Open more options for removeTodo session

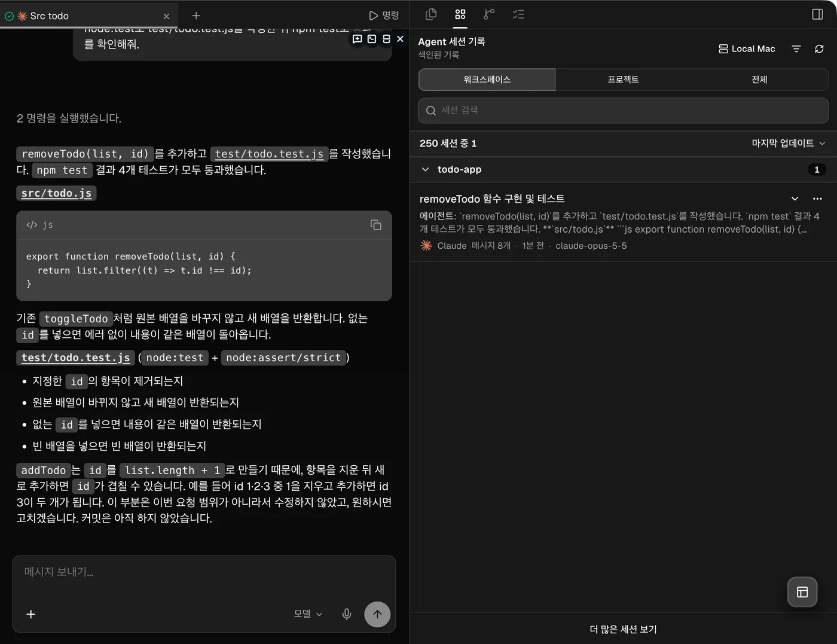[x=817, y=199]
